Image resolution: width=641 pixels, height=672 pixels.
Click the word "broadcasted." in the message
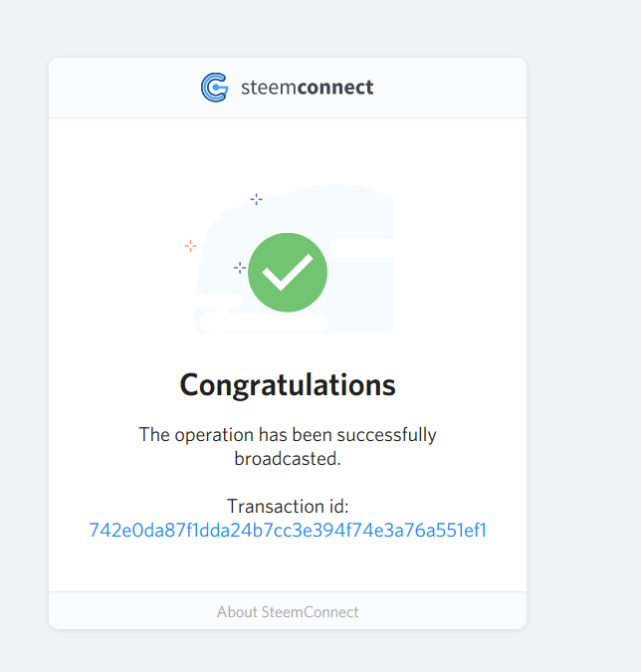288,459
